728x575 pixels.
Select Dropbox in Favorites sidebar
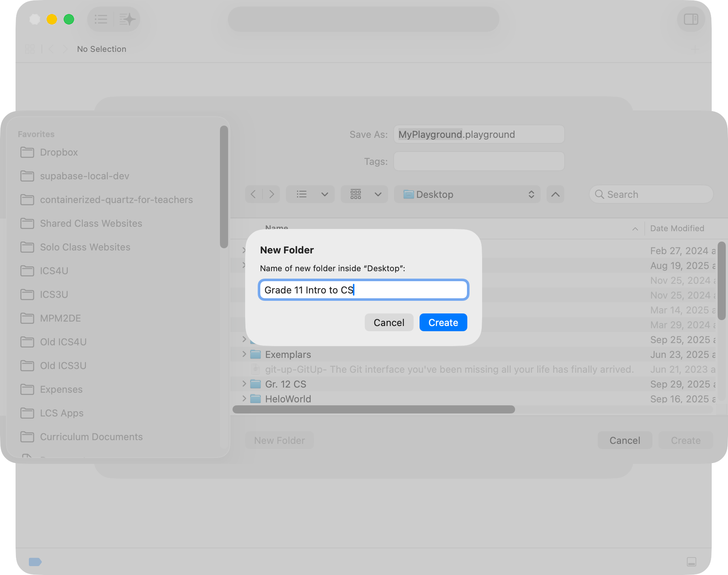coord(59,152)
